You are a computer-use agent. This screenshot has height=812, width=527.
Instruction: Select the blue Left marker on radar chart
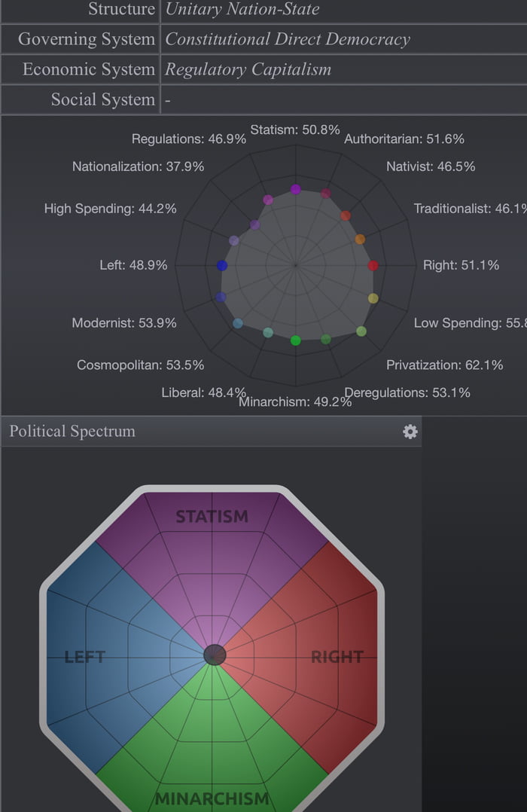[x=221, y=265]
